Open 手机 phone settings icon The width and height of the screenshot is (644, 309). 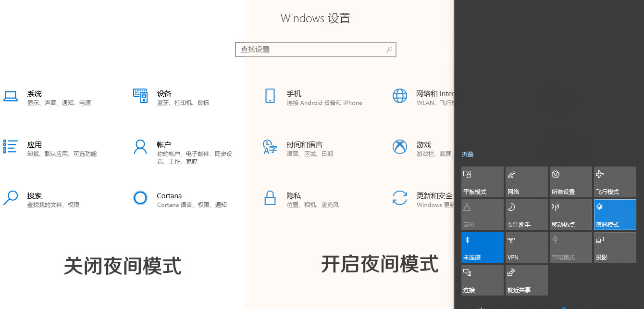(270, 96)
